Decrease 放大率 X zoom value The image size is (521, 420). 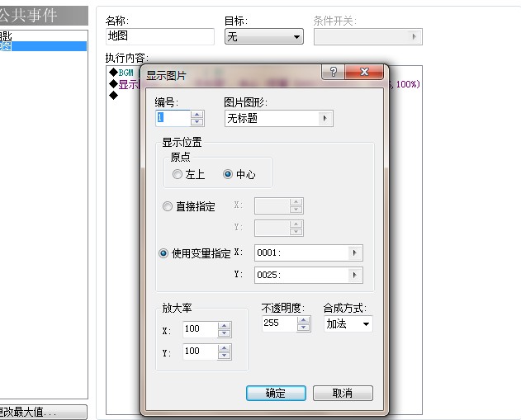(x=225, y=333)
